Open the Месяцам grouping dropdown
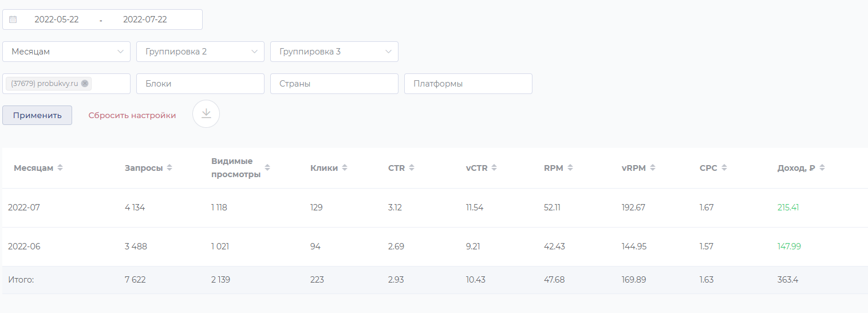The image size is (868, 313). tap(66, 52)
